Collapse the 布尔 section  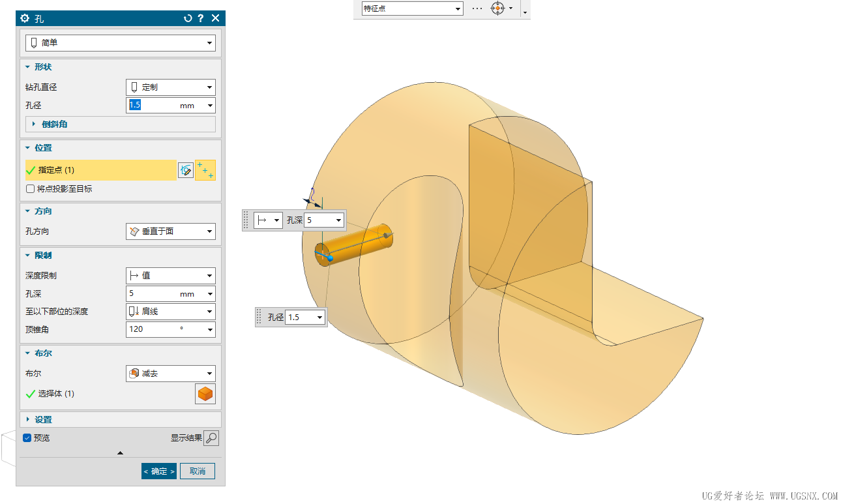pos(27,353)
